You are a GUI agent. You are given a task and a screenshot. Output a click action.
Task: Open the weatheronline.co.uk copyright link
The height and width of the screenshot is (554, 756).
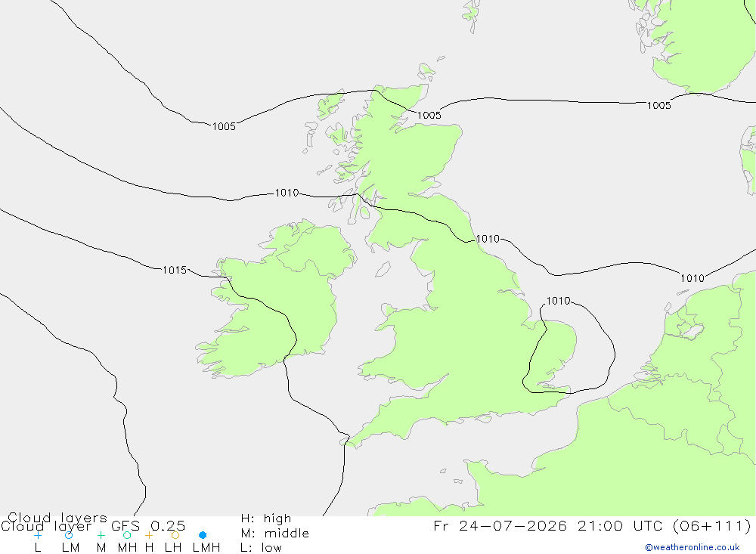(692, 547)
